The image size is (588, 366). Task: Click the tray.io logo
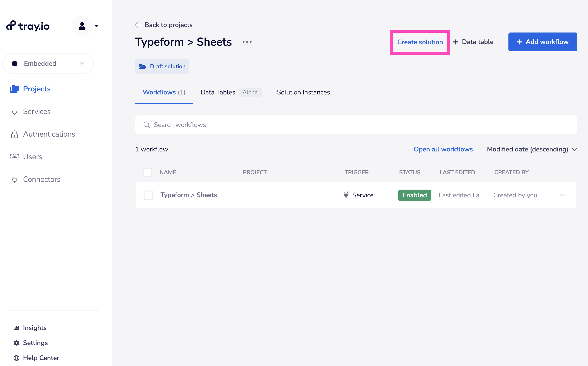pyautogui.click(x=28, y=26)
